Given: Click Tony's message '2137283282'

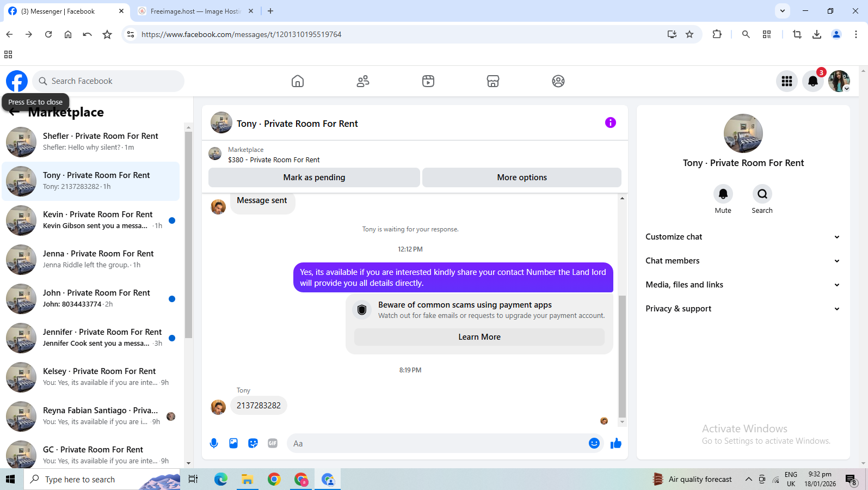Looking at the screenshot, I should 258,406.
